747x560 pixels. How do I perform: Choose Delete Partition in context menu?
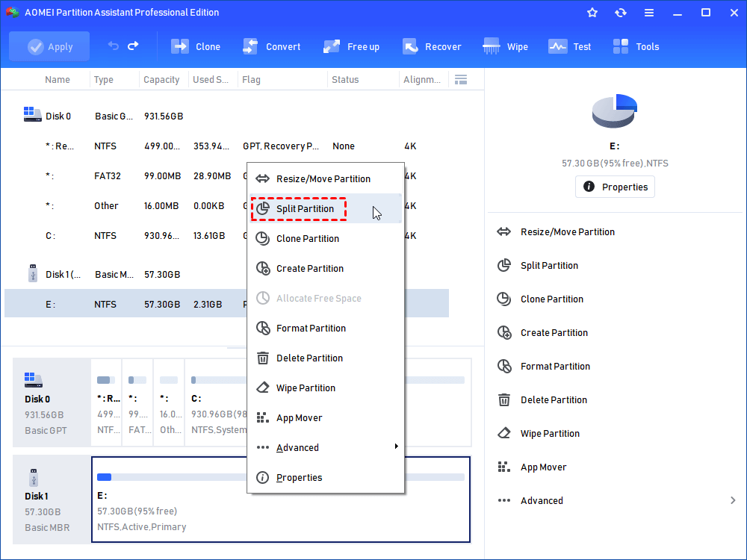tap(326, 358)
